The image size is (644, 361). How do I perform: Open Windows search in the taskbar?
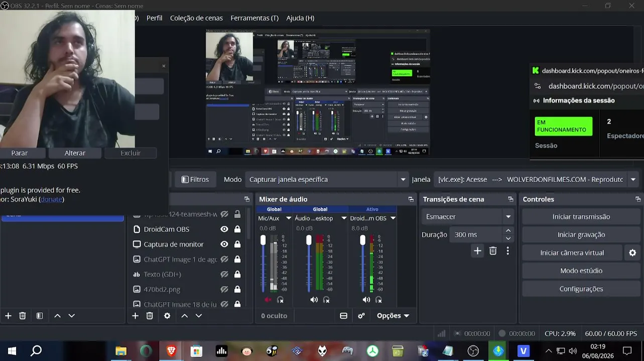pyautogui.click(x=36, y=351)
